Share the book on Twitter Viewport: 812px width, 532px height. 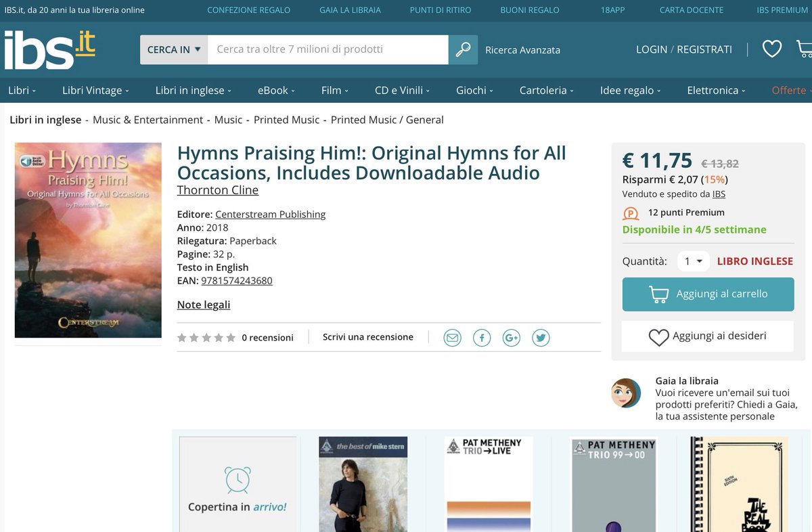click(x=541, y=337)
